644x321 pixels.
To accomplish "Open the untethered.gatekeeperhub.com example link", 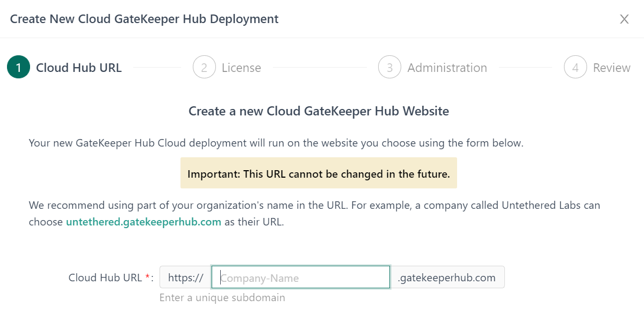I will tap(143, 222).
